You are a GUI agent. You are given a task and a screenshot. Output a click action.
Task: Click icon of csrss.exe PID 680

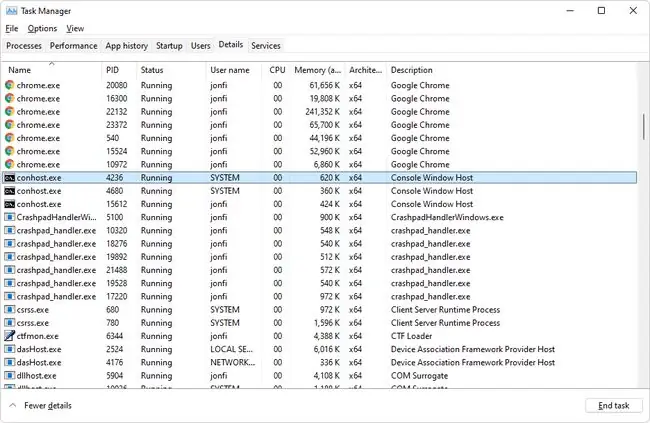coord(10,310)
